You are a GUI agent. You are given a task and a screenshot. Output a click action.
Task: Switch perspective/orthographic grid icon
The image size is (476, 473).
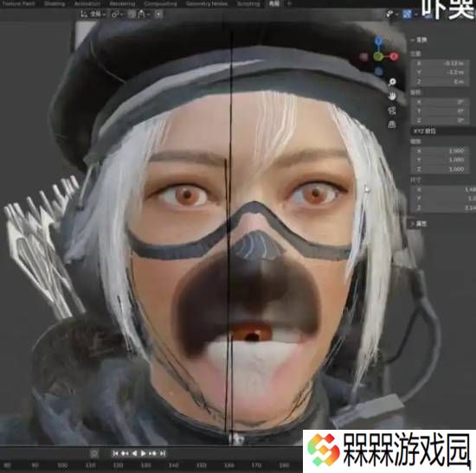pyautogui.click(x=392, y=125)
